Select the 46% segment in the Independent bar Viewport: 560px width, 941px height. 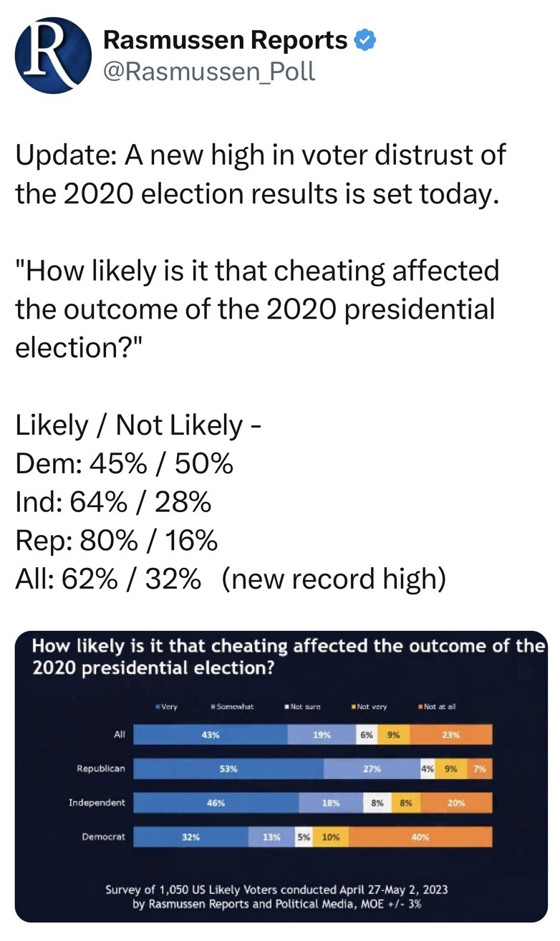pos(216,803)
